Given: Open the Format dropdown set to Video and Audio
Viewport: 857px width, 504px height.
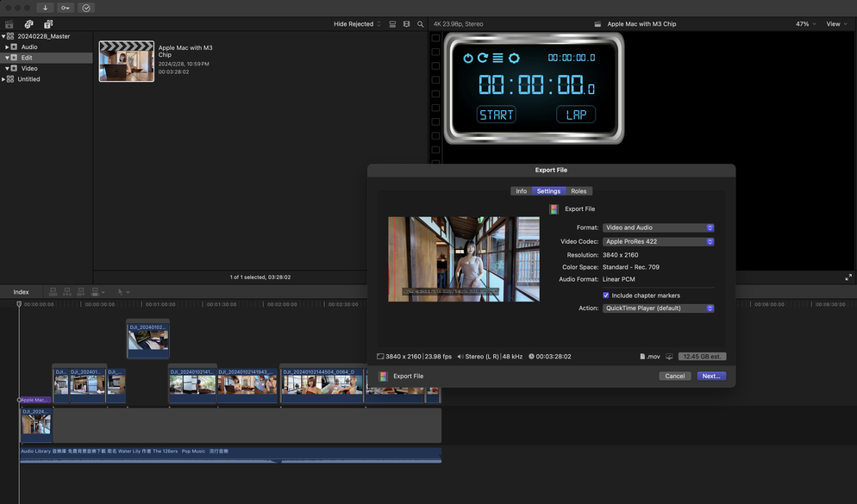Looking at the screenshot, I should tap(658, 227).
